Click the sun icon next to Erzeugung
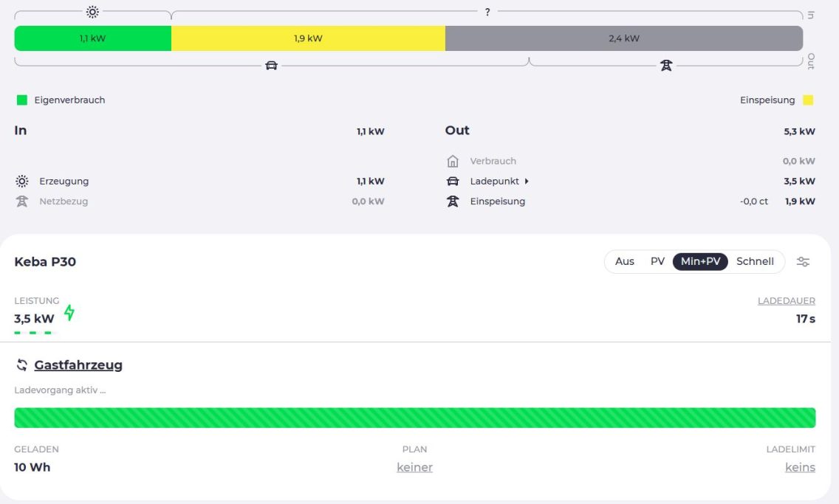Image resolution: width=839 pixels, height=504 pixels. [22, 181]
